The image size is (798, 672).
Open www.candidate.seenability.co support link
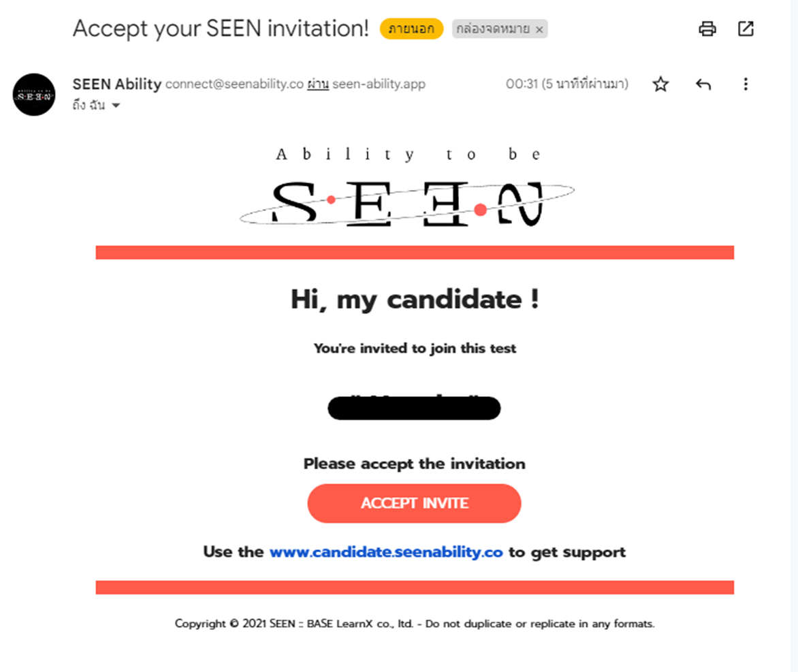click(x=386, y=552)
